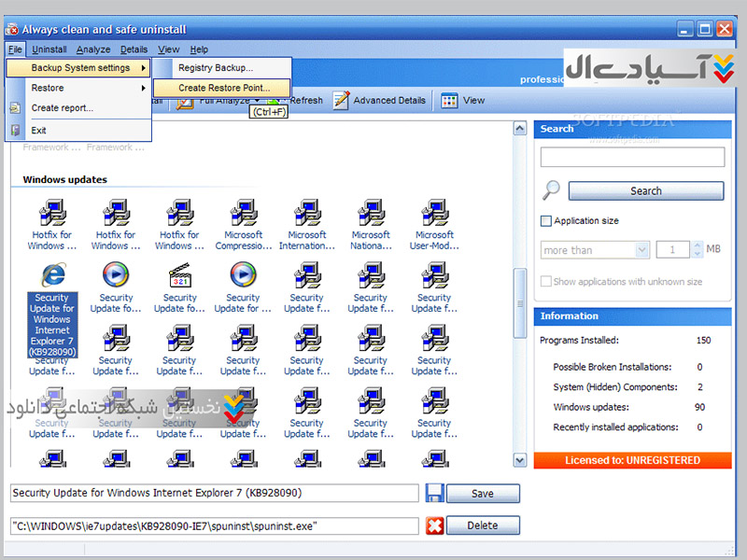Select Registry Backup from the submenu
Screen dimensions: 747x560
pos(216,68)
